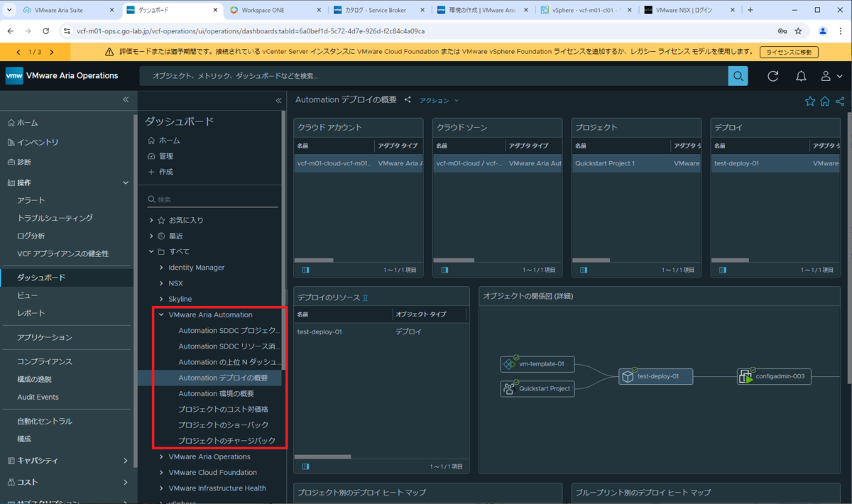Click column chooser icon in クラウド アカウント widget
This screenshot has height=504, width=852.
[305, 270]
